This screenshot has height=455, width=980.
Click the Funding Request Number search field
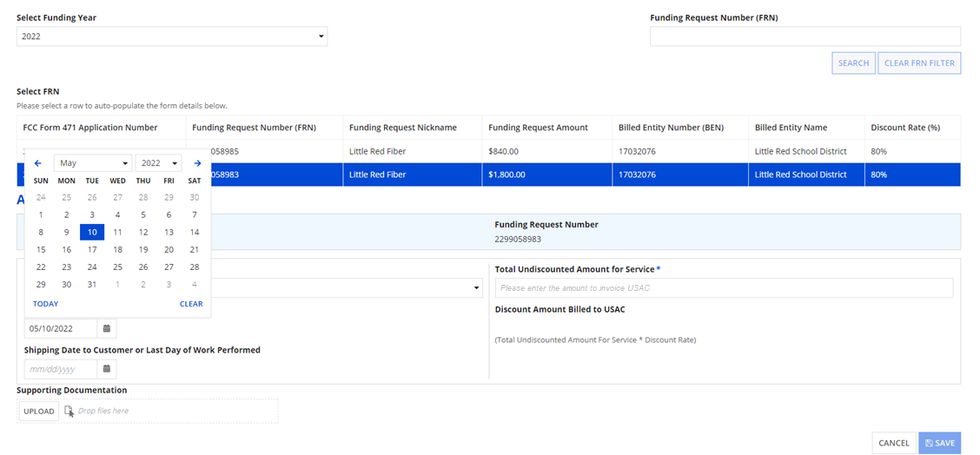tap(805, 36)
